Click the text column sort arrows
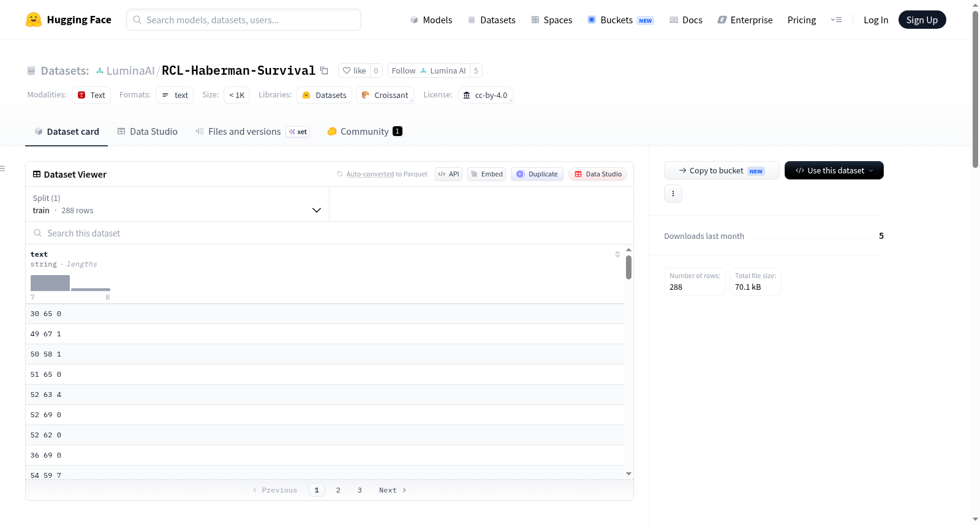 (x=617, y=254)
